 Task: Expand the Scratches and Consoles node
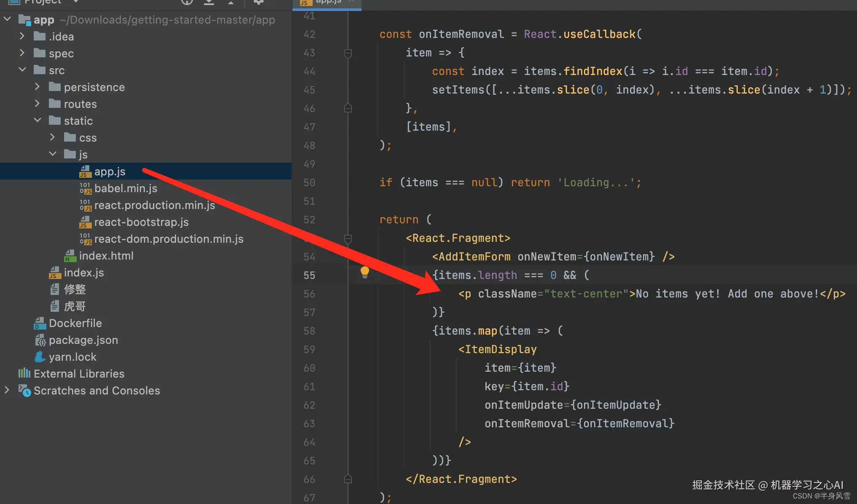(7, 390)
